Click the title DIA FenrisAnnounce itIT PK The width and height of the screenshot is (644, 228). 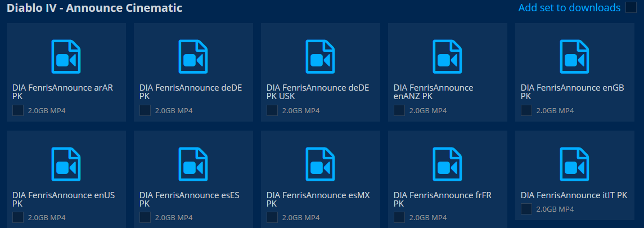[x=574, y=195]
